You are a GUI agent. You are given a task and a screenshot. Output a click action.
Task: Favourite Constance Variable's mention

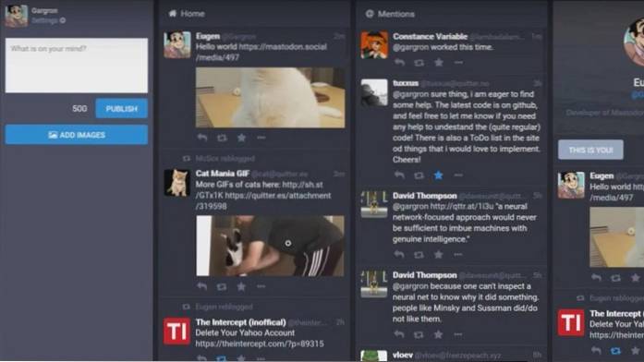click(439, 63)
